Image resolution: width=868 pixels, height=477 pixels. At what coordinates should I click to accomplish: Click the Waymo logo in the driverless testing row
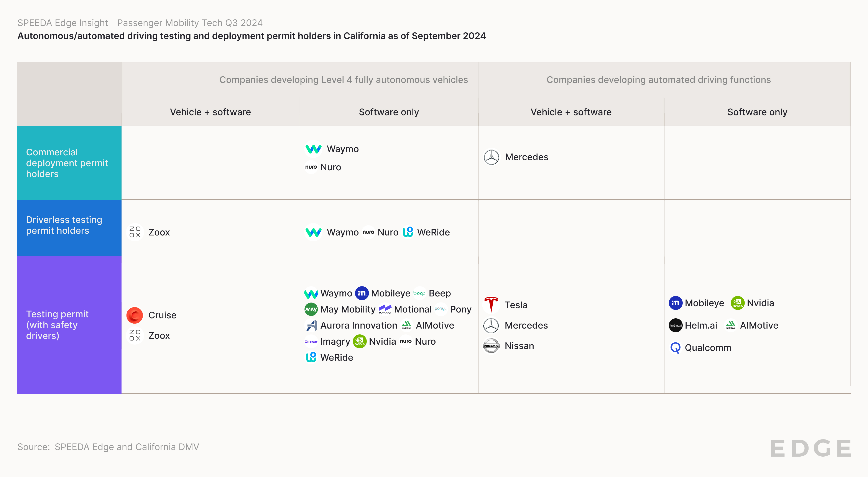(x=313, y=232)
